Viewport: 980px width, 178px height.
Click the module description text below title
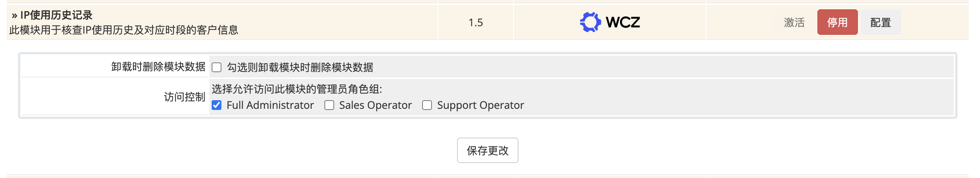tap(124, 30)
